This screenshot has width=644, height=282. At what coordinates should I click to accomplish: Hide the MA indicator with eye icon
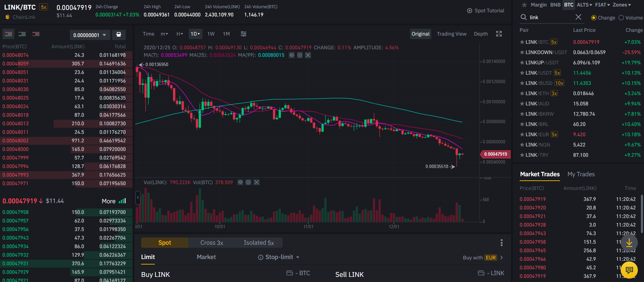pyautogui.click(x=292, y=55)
